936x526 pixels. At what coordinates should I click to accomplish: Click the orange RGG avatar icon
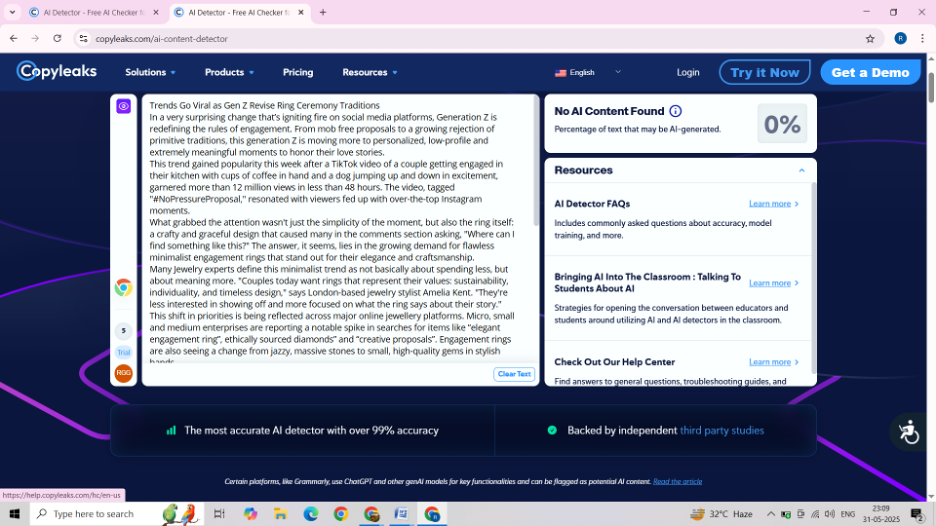pos(124,373)
